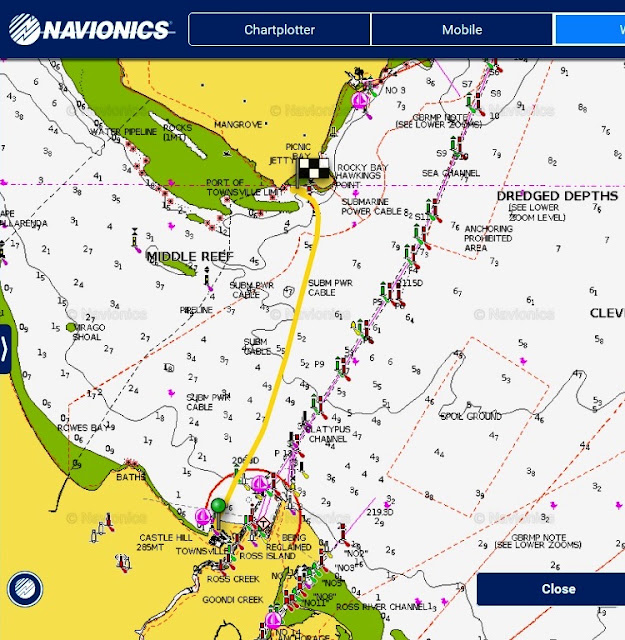
Task: Click the DREDGED DEPTHS label
Action: pos(557,196)
